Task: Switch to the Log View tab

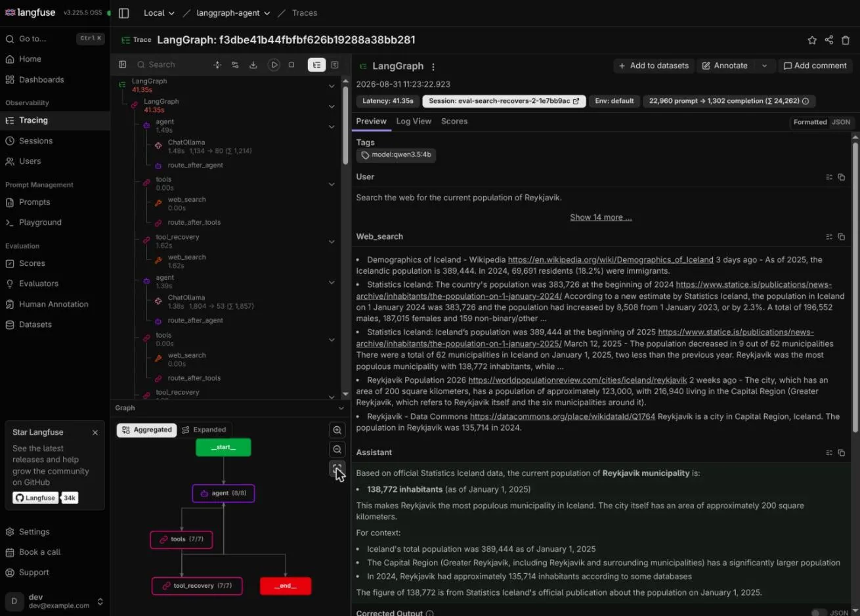Action: (414, 121)
